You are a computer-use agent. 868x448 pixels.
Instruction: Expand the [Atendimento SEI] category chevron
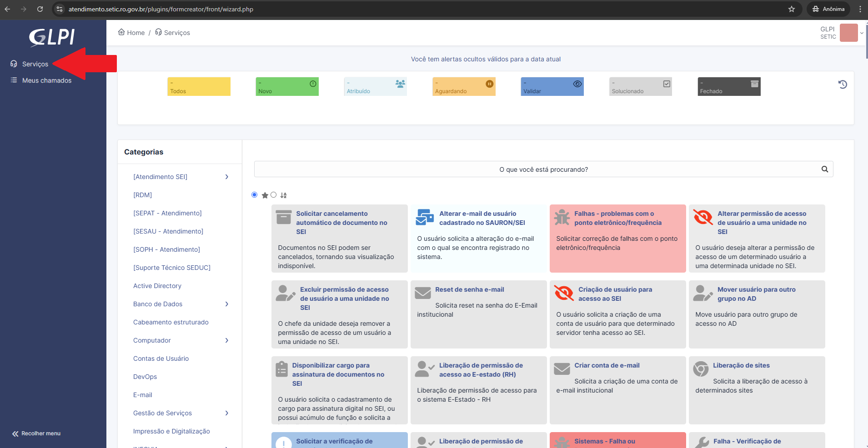click(227, 177)
